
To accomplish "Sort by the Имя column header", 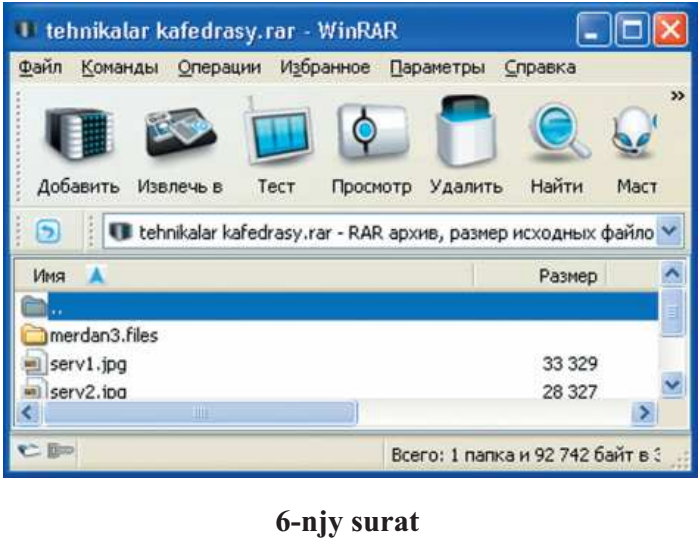I will [x=245, y=275].
